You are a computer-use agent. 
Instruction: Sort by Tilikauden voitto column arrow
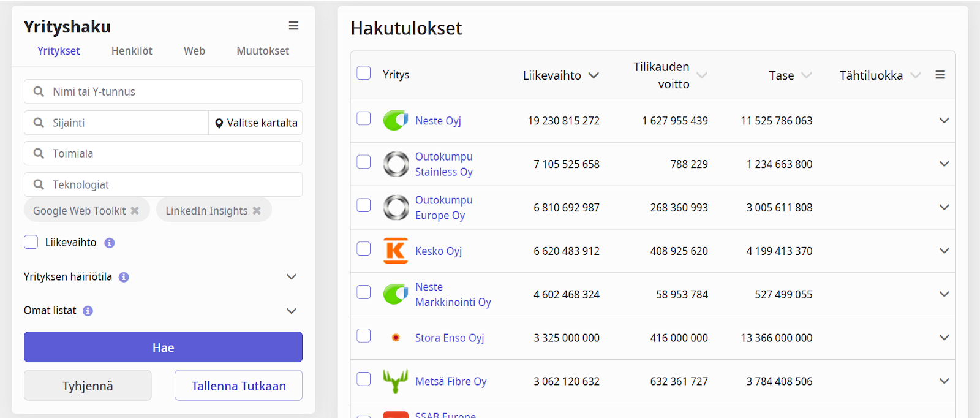tap(702, 75)
